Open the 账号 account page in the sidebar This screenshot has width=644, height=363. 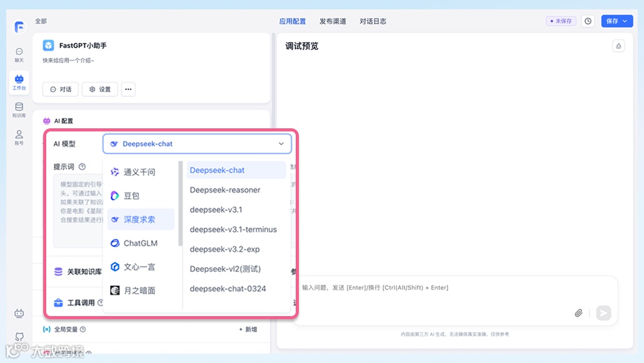pyautogui.click(x=19, y=138)
